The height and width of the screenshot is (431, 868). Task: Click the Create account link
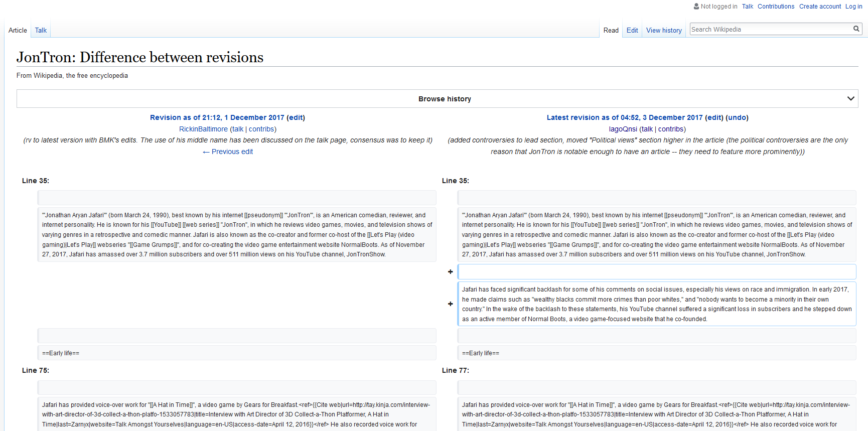point(820,7)
